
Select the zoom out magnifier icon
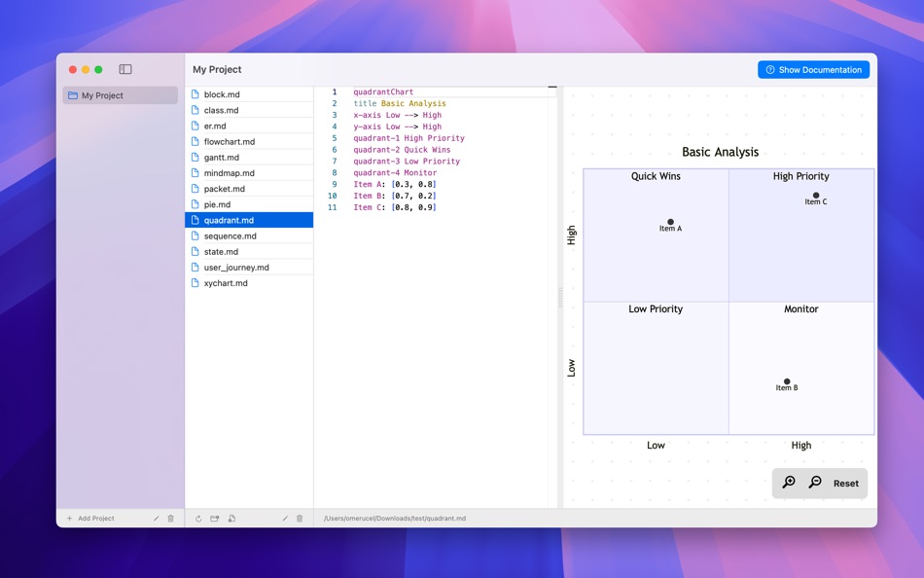[x=815, y=482]
